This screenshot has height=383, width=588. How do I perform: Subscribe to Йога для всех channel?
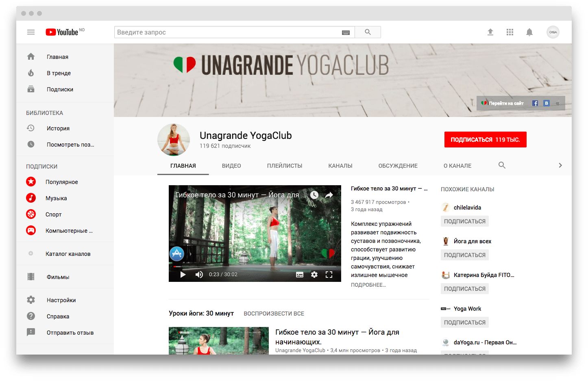click(465, 255)
